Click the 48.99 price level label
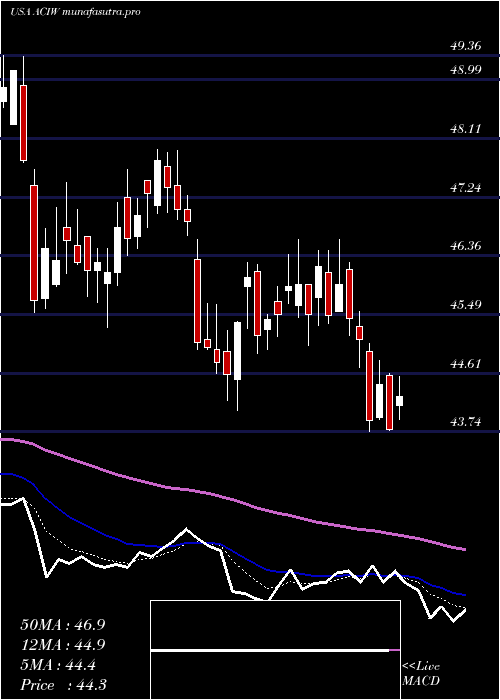Viewport: 500px width, 700px height. pos(466,69)
